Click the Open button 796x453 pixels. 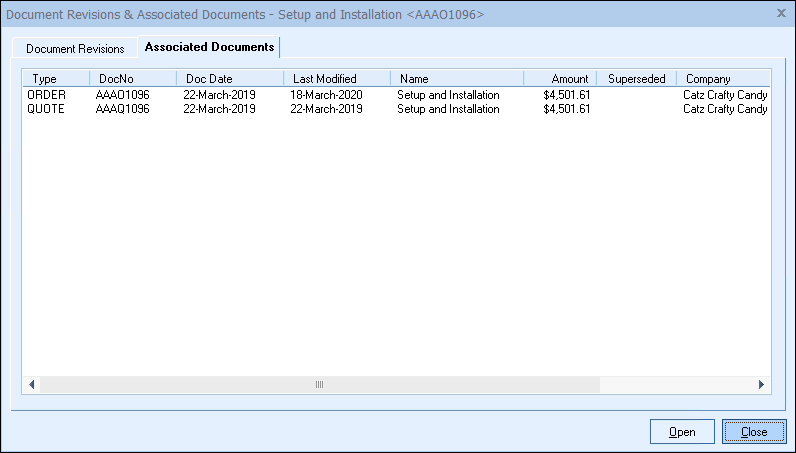[x=682, y=432]
